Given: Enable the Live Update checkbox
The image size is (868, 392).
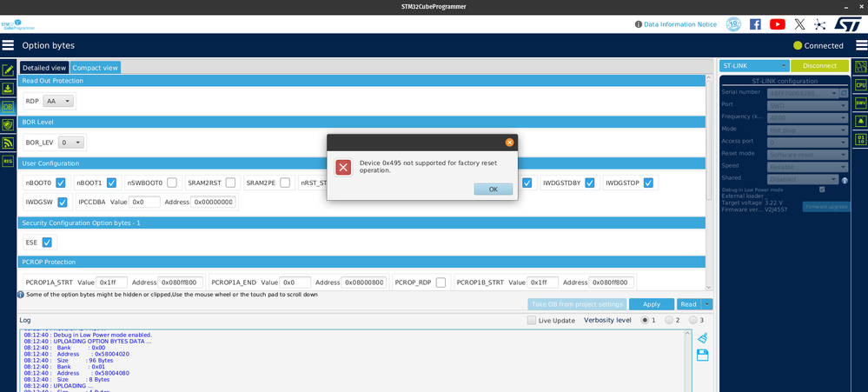Looking at the screenshot, I should (x=532, y=320).
